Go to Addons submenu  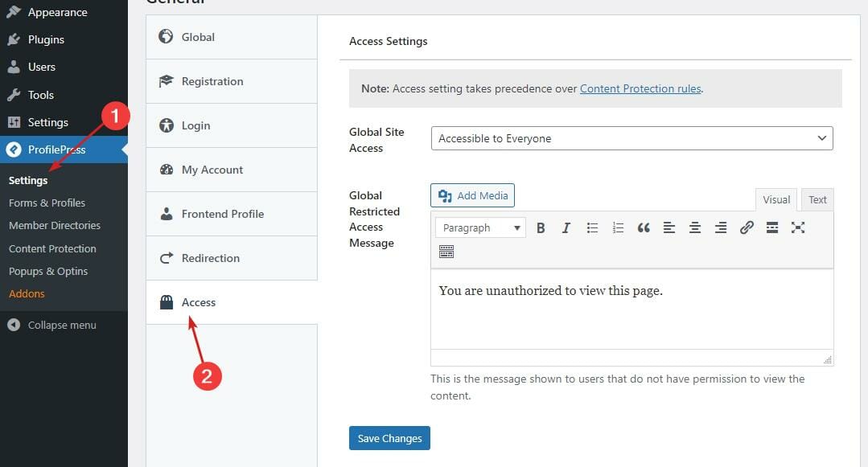[x=27, y=294]
